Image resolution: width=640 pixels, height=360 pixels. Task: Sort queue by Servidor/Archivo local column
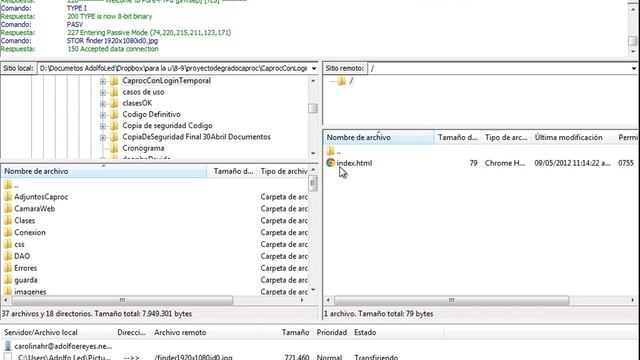[57, 333]
